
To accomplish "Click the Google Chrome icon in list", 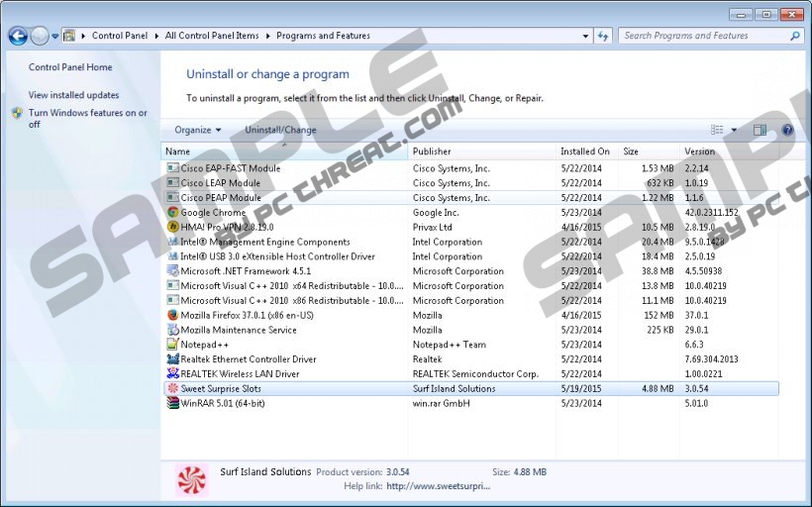I will tap(173, 212).
